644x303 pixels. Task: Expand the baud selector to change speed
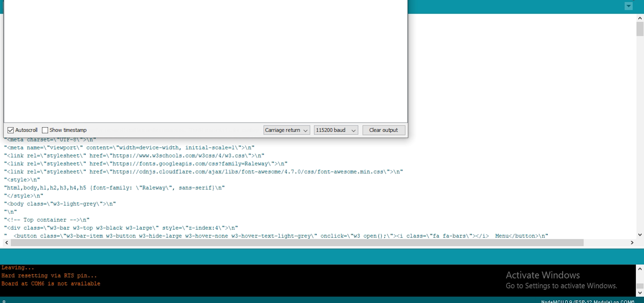click(354, 130)
